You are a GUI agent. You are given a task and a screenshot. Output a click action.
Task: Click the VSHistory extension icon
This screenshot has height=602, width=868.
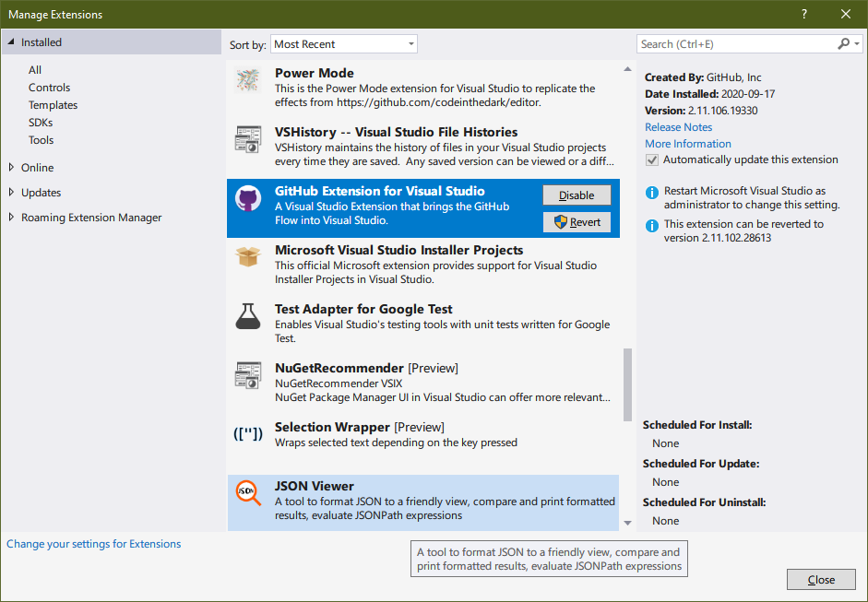click(247, 139)
